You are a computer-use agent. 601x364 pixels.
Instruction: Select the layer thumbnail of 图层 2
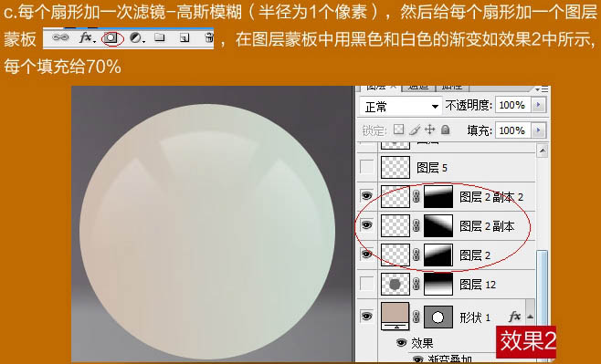395,255
